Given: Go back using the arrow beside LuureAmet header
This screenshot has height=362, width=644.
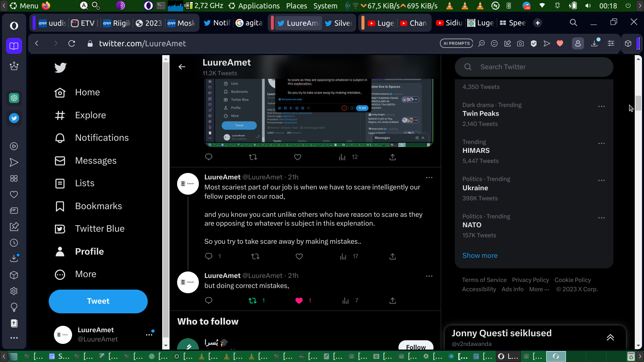Looking at the screenshot, I should point(182,67).
